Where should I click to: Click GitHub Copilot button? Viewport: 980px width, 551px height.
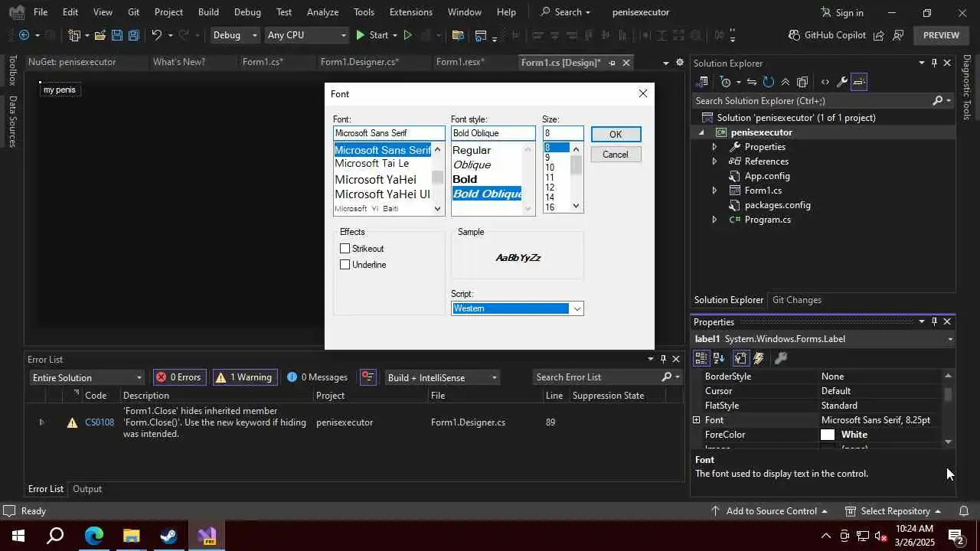[827, 35]
